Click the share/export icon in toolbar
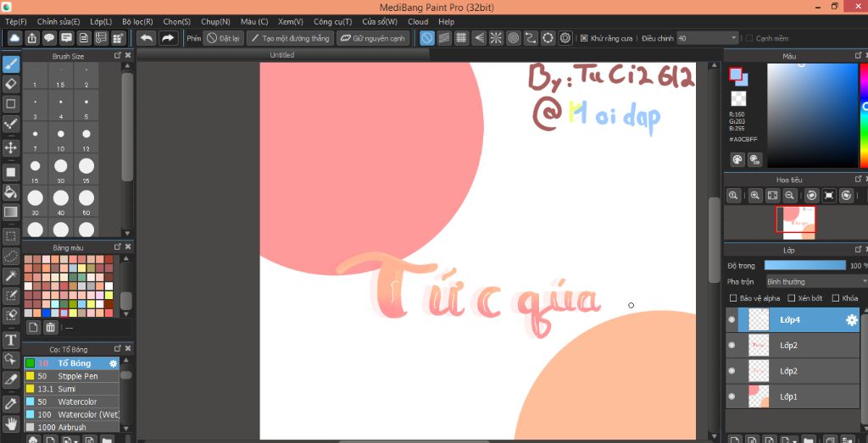Screen dimensions: 868x443 click(32, 38)
